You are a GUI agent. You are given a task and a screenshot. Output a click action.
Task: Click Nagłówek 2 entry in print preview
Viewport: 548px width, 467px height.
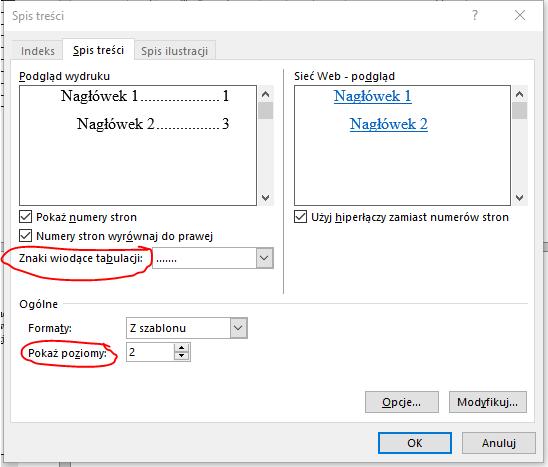[x=153, y=124]
